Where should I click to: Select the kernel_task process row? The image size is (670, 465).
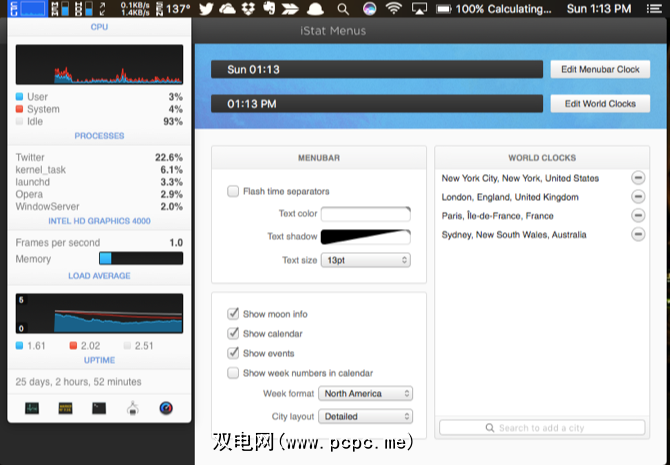[99, 170]
